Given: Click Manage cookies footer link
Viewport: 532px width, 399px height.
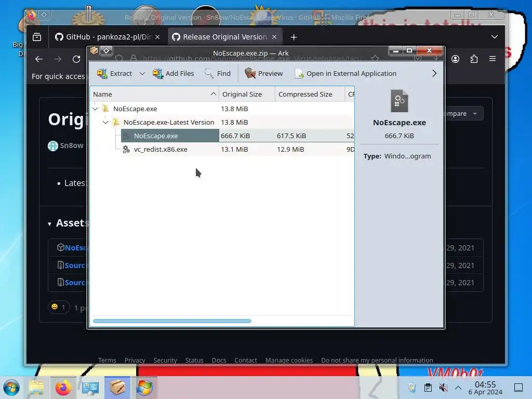Looking at the screenshot, I should [289, 361].
